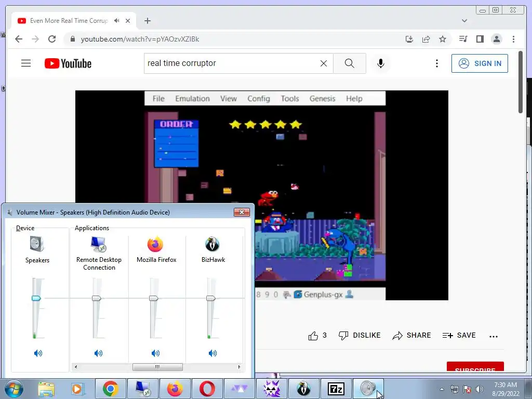Toggle Chrome side panel icon
Screen dimensions: 532x399
tap(480, 39)
